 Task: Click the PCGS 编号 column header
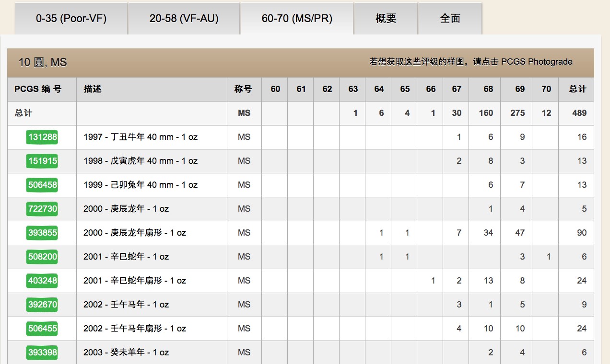[38, 89]
